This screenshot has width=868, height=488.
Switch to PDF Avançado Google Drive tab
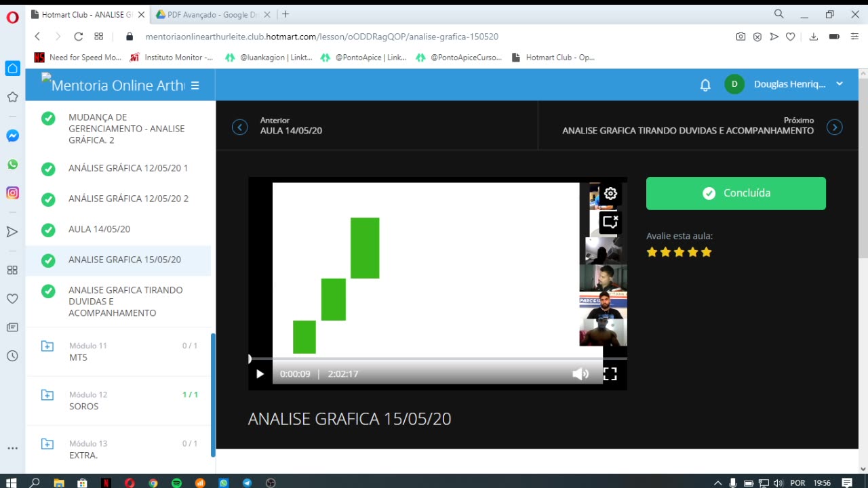click(213, 14)
